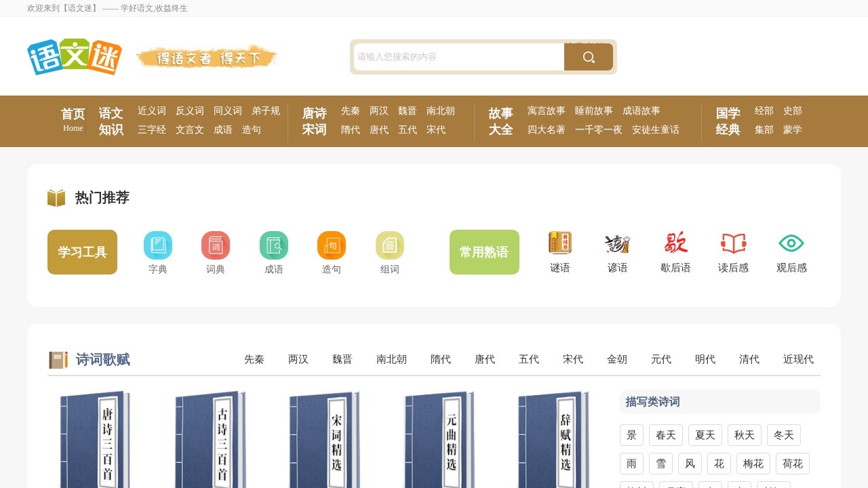Viewport: 868px width, 488px height.
Task: Click the 常用熟语 green button
Action: tap(484, 251)
